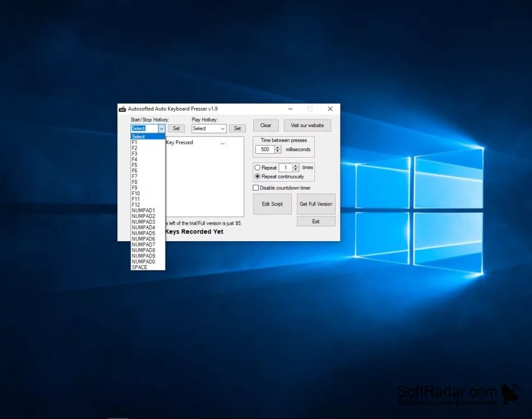Image resolution: width=532 pixels, height=419 pixels.
Task: Click the milliseconds value field showing 500
Action: pos(265,149)
